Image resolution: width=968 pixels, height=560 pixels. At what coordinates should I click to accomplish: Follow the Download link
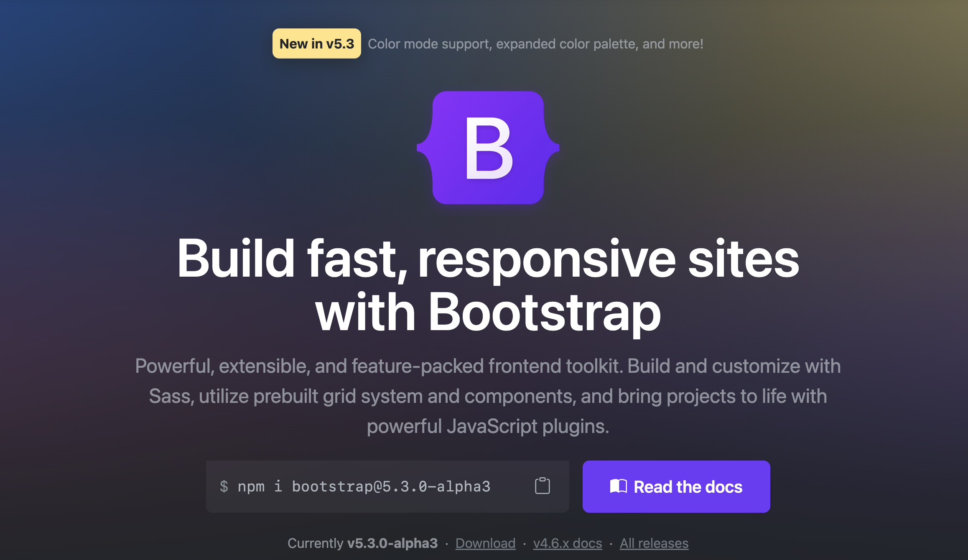click(485, 543)
